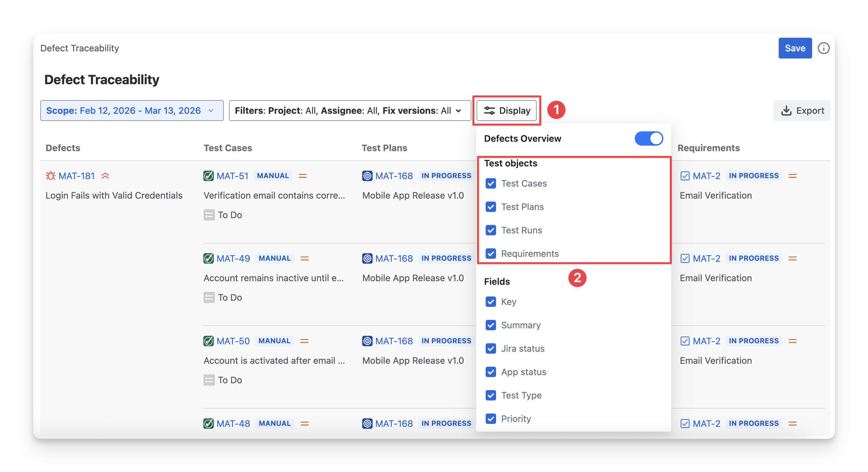The height and width of the screenshot is (472, 868).
Task: Click the medium priority icon next to MAT-49 MANUAL
Action: [305, 258]
